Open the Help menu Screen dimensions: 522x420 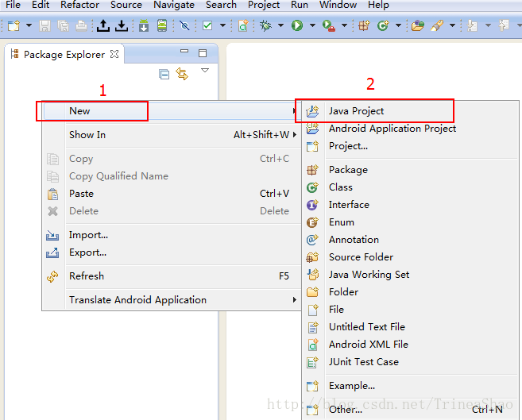tap(378, 5)
